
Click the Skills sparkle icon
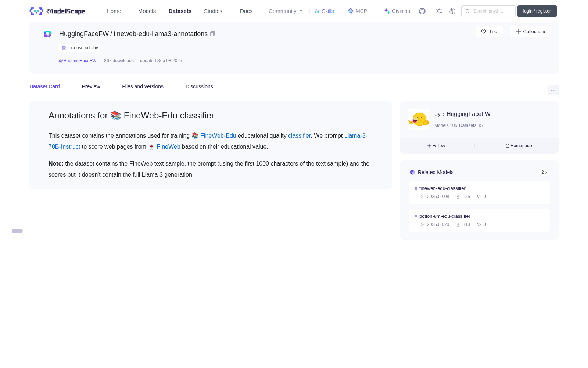click(317, 11)
